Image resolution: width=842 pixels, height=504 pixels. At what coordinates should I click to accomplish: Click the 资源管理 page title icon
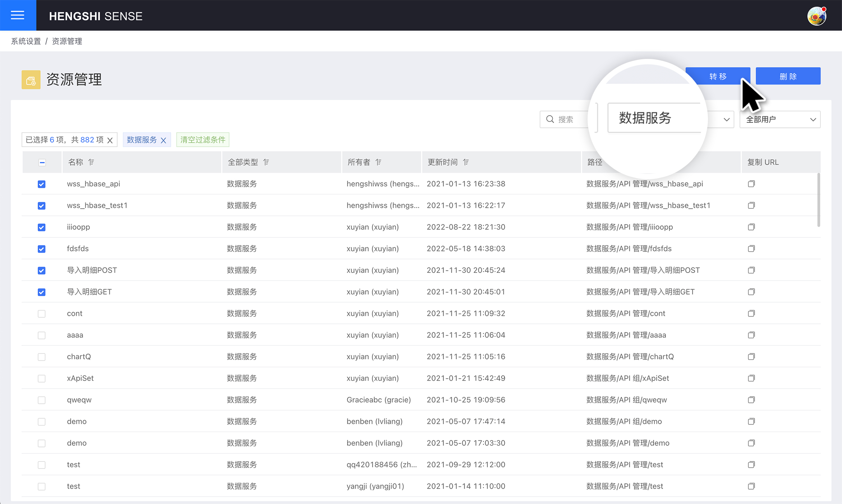pos(31,80)
